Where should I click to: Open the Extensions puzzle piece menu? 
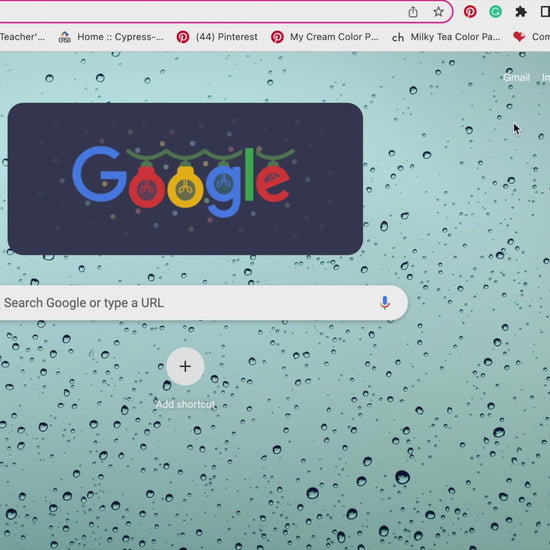pos(521,12)
